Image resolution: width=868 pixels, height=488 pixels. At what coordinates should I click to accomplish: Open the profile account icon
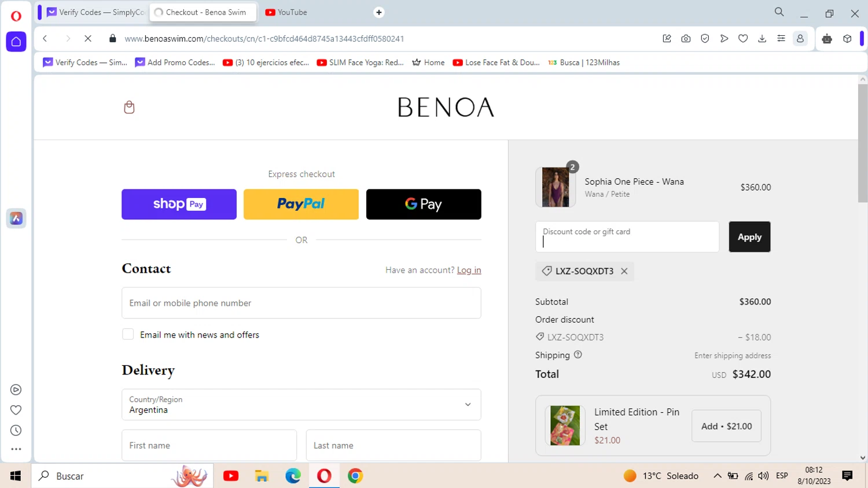click(800, 39)
